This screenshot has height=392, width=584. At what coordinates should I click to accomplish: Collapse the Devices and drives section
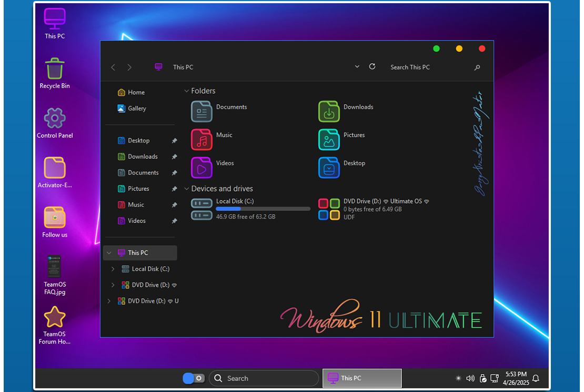[187, 189]
